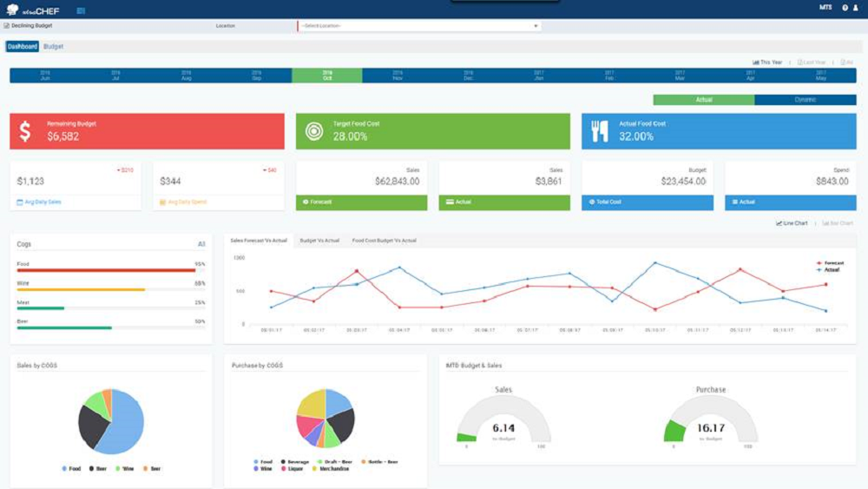
Task: Click the Avg Daily Sales link
Action: [x=43, y=202]
